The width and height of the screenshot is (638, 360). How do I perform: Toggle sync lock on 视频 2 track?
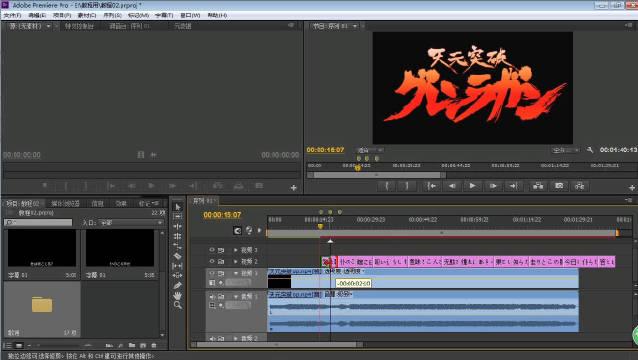pyautogui.click(x=221, y=261)
